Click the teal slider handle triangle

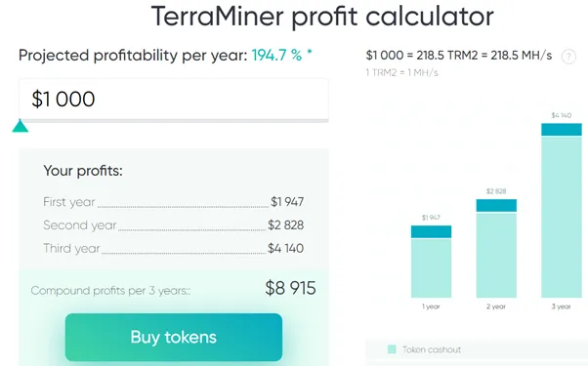point(21,126)
